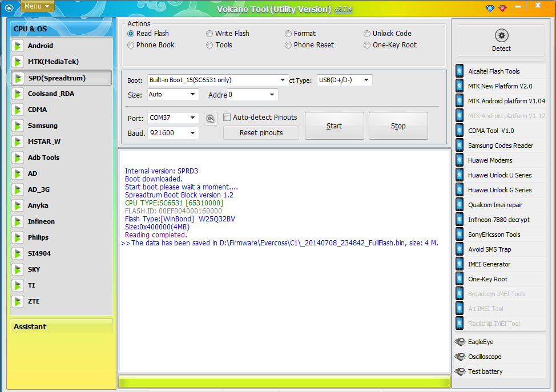Click the Test battery tool icon
This screenshot has height=392, width=556.
point(460,372)
